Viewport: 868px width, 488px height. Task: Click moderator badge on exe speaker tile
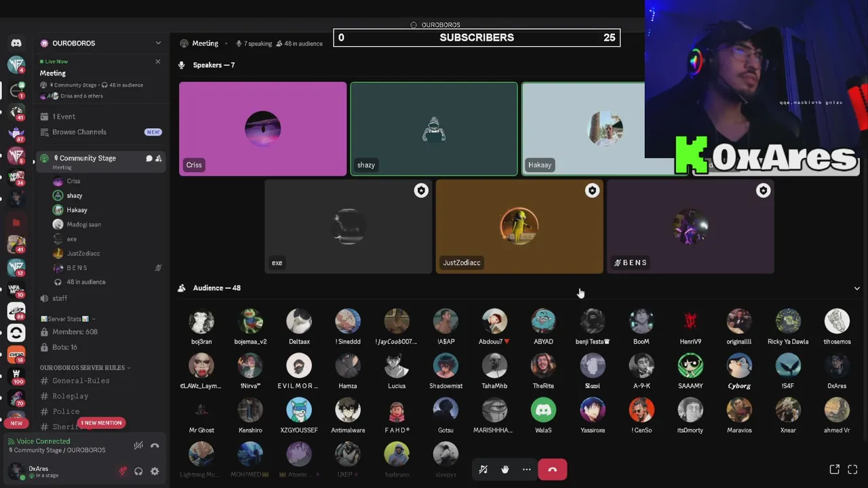point(421,190)
